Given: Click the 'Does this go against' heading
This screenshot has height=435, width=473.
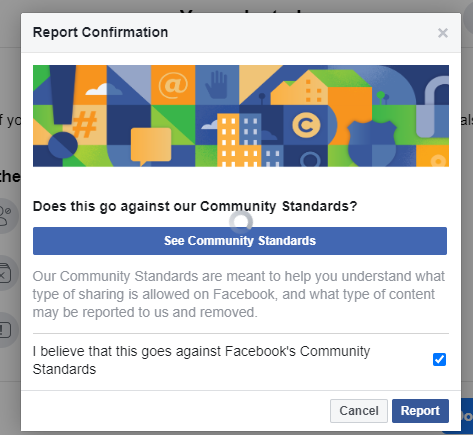Looking at the screenshot, I should coord(195,206).
